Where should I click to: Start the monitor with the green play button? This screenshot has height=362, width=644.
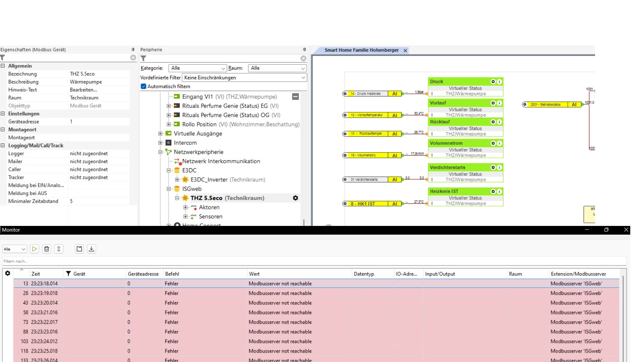tap(34, 249)
